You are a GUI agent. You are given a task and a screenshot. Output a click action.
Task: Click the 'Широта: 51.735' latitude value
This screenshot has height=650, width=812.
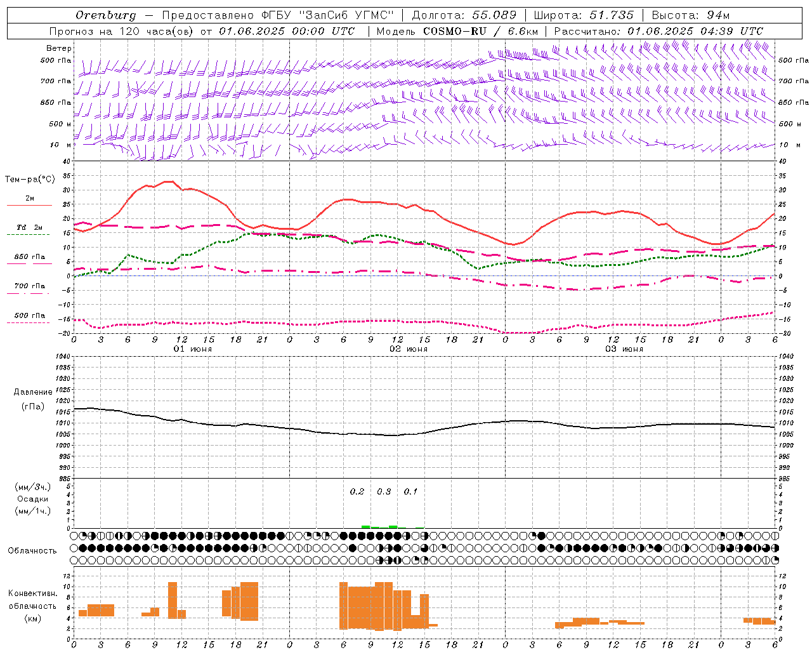[584, 15]
